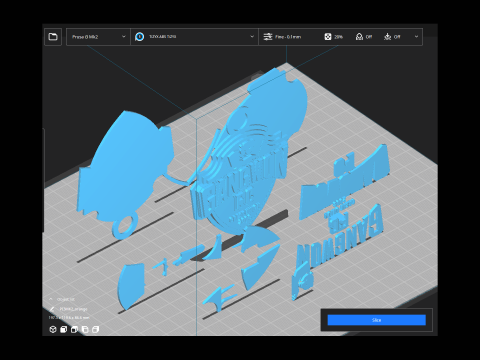
Task: Click the material extruder circle icon
Action: [140, 37]
